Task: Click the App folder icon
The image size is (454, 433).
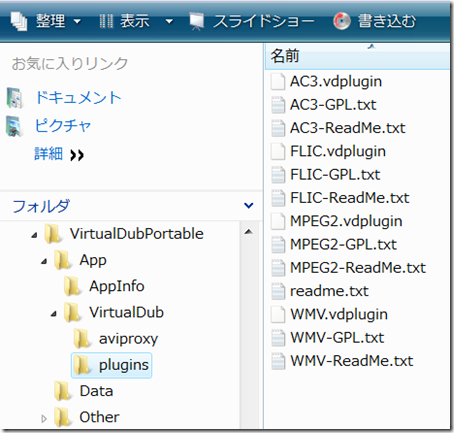Action: point(62,260)
